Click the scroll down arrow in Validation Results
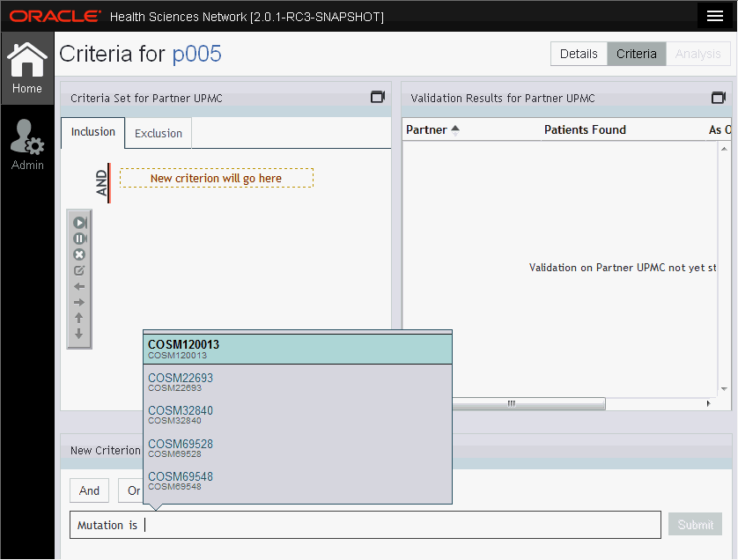 tap(725, 388)
